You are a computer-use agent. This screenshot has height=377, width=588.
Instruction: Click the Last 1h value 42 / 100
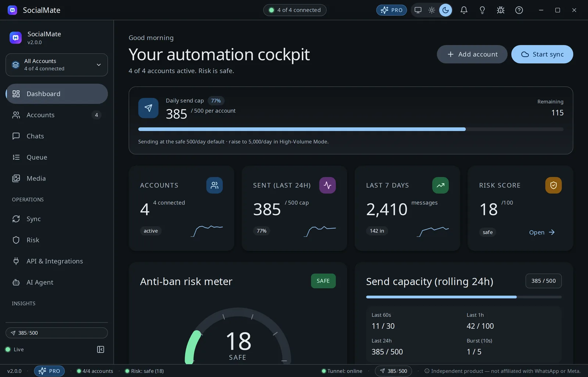480,326
